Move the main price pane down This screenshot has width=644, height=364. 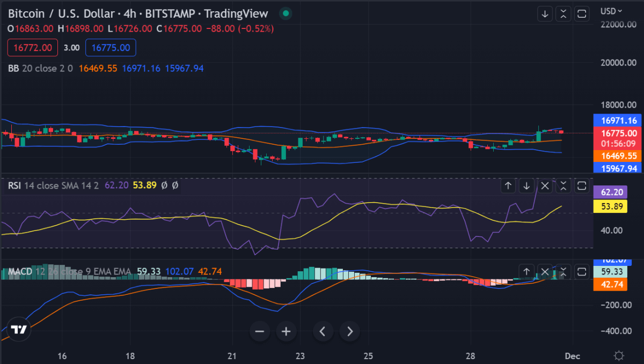click(x=545, y=14)
